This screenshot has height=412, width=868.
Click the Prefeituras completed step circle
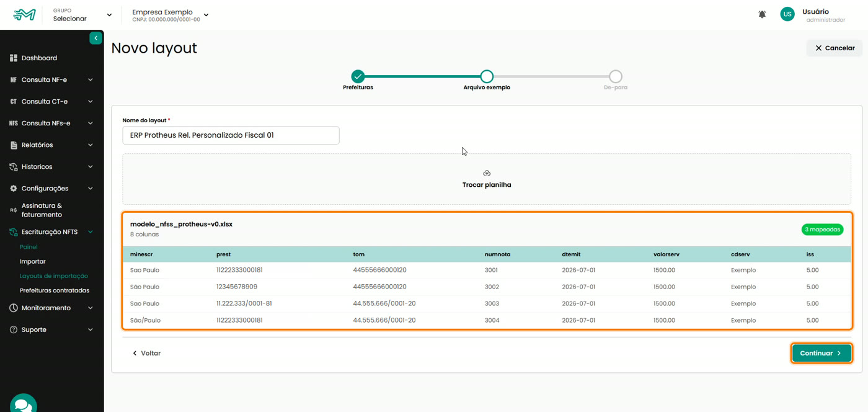tap(358, 76)
